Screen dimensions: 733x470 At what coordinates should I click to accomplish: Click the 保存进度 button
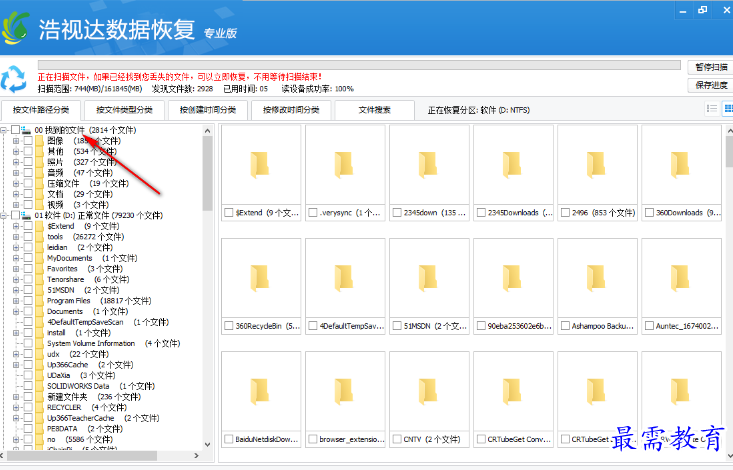[x=711, y=85]
